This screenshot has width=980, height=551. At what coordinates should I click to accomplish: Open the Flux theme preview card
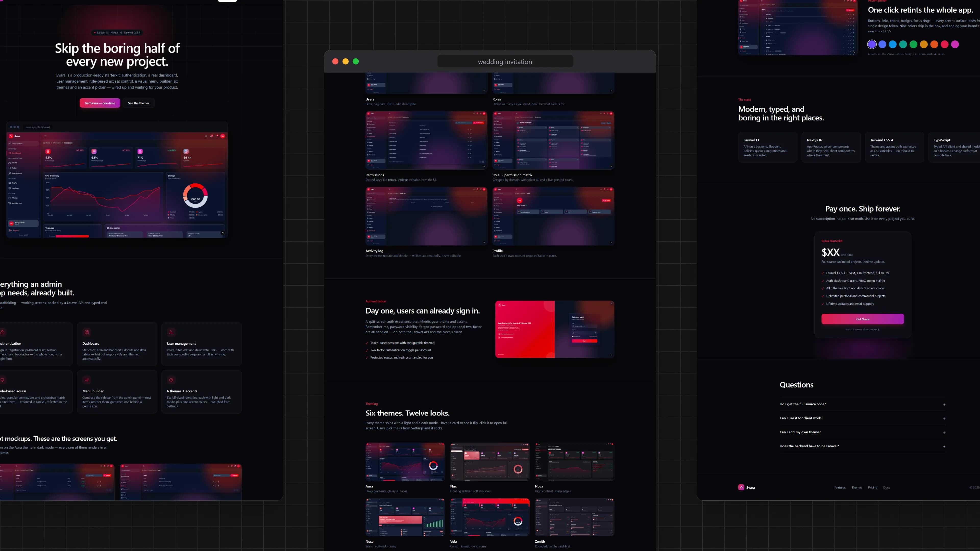coord(490,462)
